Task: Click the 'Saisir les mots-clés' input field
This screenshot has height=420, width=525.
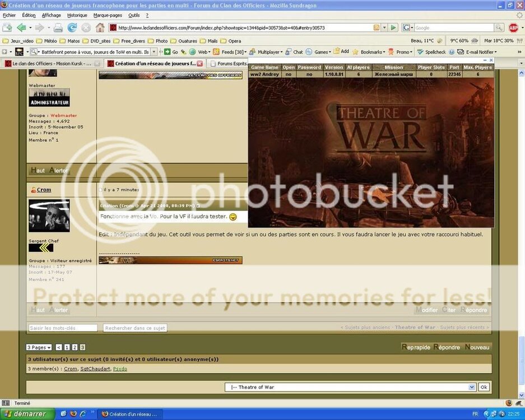Action: [62, 328]
